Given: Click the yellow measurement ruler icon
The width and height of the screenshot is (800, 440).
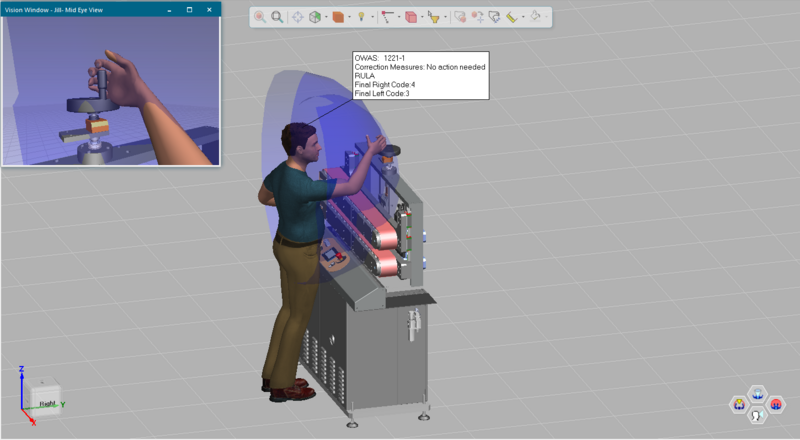Looking at the screenshot, I should tap(512, 17).
